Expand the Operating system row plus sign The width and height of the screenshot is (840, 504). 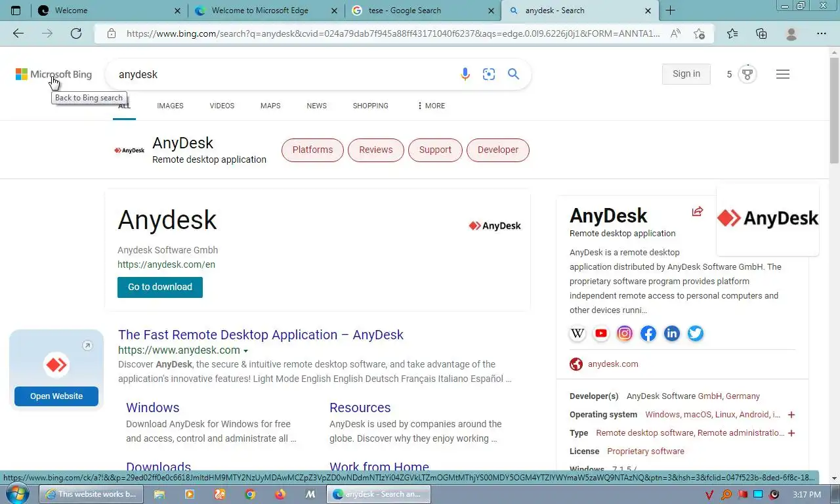791,415
